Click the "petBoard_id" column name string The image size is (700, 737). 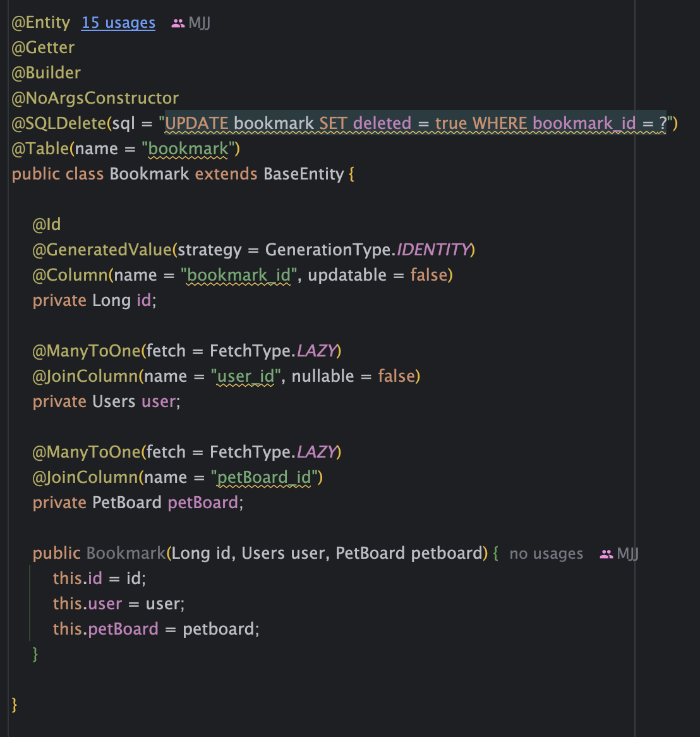[x=264, y=477]
